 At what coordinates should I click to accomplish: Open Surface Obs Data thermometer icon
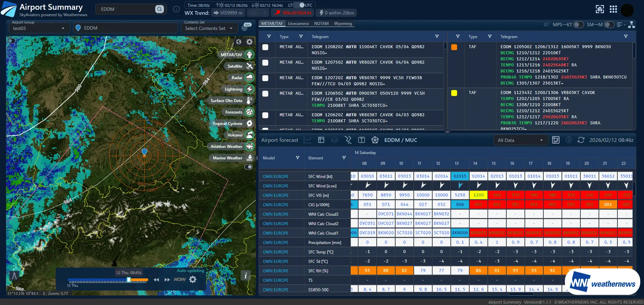[249, 101]
